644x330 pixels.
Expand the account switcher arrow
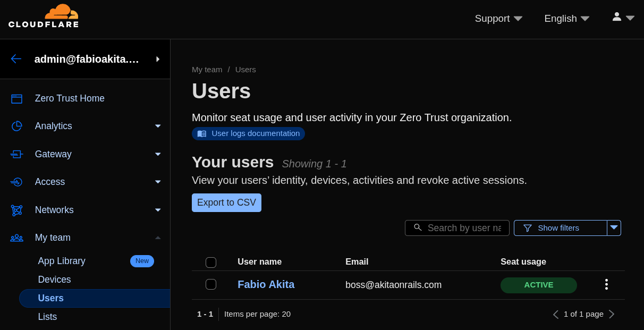[158, 59]
